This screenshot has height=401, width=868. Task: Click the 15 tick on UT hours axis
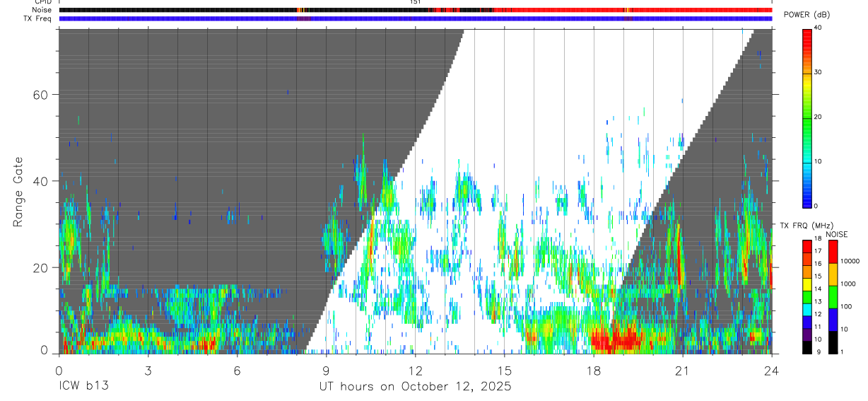pos(505,371)
